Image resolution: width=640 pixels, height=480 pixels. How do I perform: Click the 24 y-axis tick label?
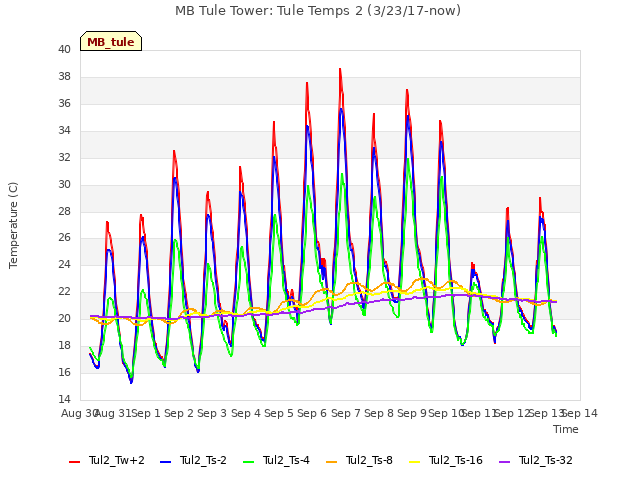coord(64,264)
